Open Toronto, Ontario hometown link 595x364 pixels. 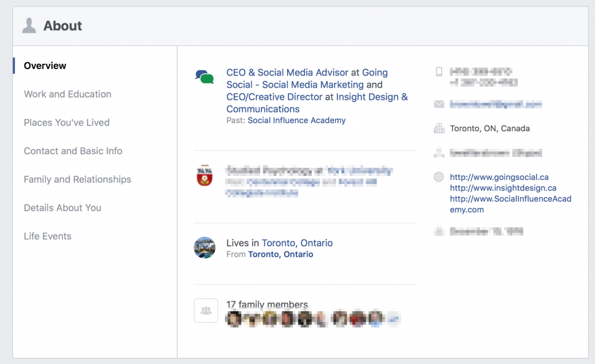pos(281,254)
